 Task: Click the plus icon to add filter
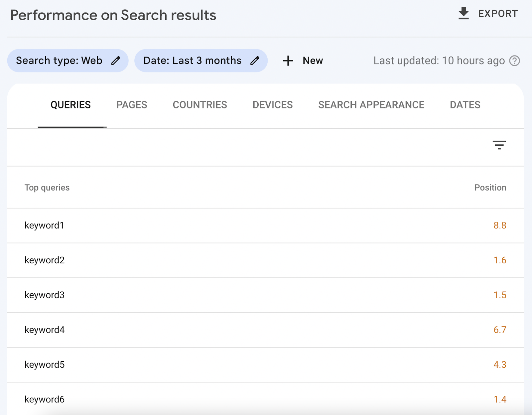(288, 61)
